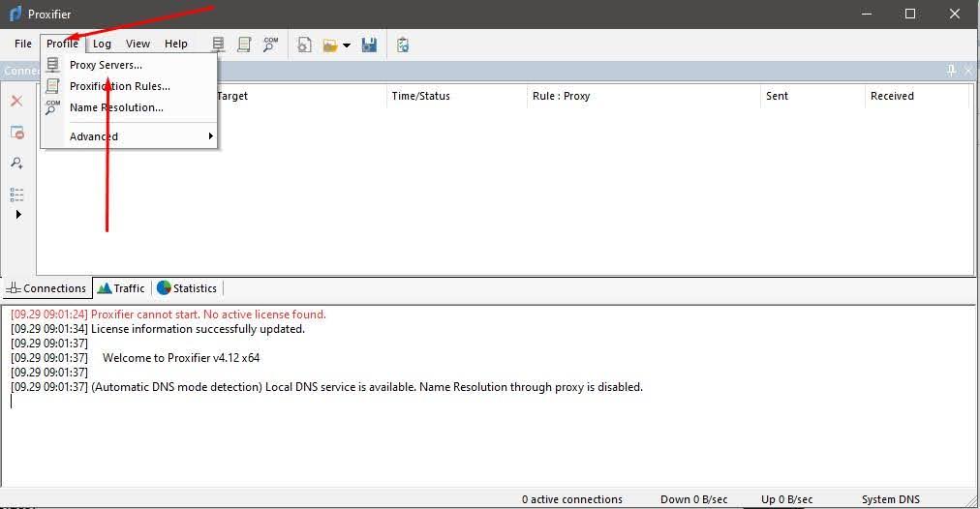Open a profile with the folder icon

pos(330,45)
